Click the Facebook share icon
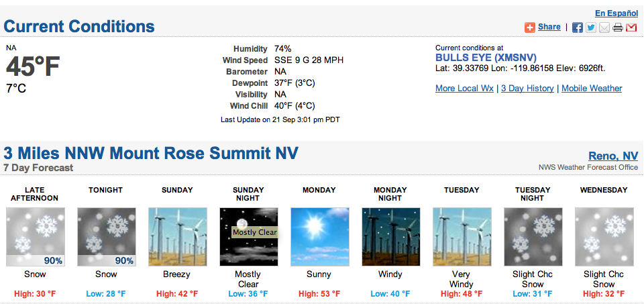644x304 pixels. coord(578,28)
